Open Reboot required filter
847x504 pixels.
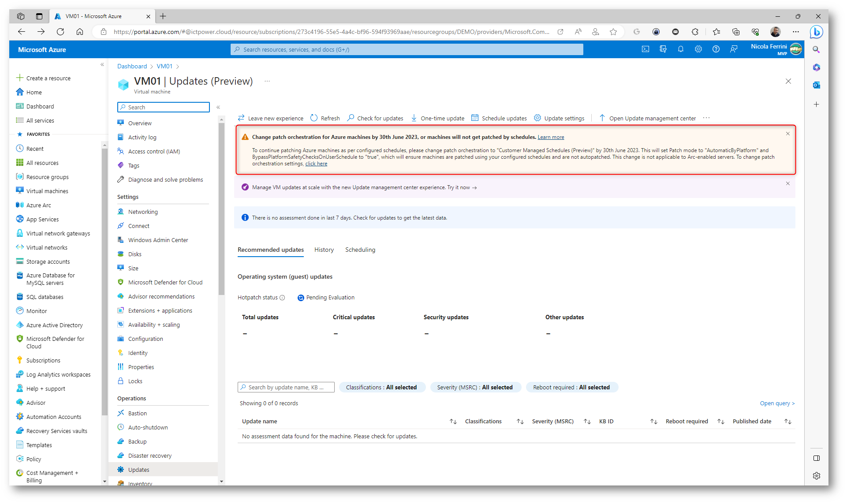572,387
